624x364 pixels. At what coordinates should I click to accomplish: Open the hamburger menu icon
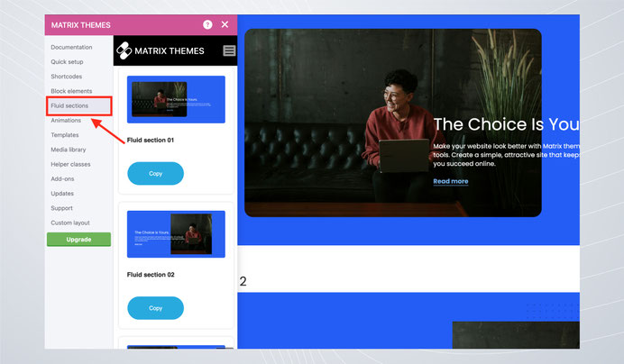[x=229, y=50]
